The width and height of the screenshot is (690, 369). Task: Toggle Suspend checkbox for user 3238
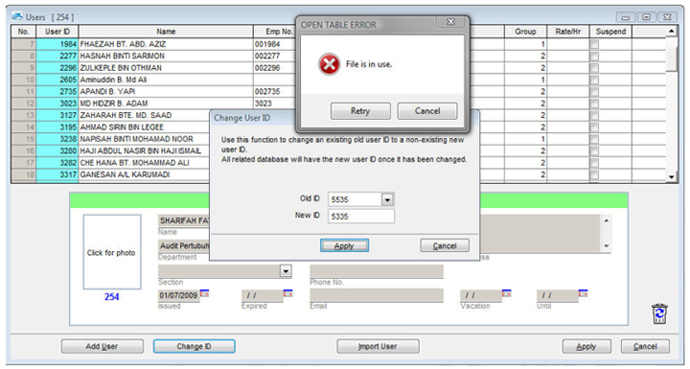594,139
